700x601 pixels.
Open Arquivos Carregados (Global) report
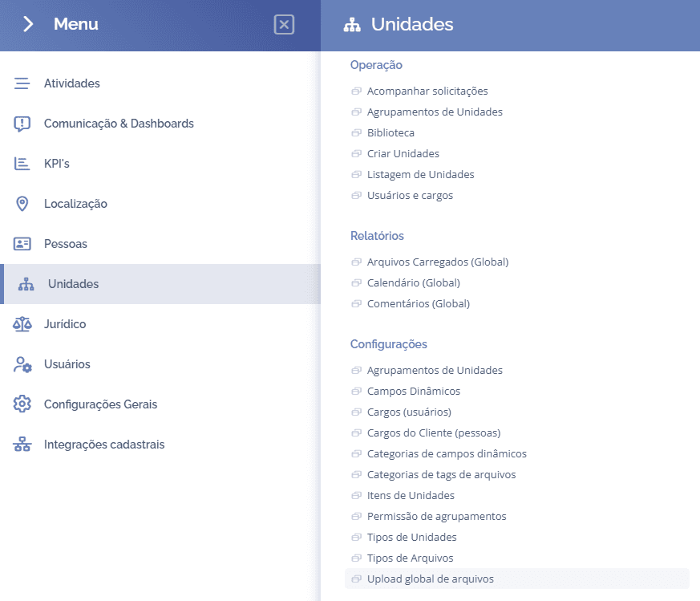click(438, 262)
